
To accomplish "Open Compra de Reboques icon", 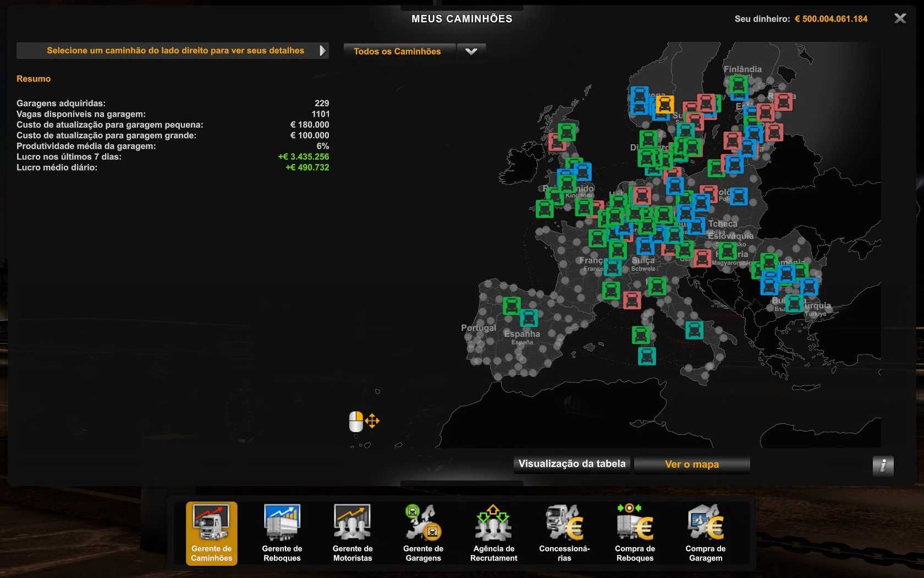I will [x=635, y=532].
